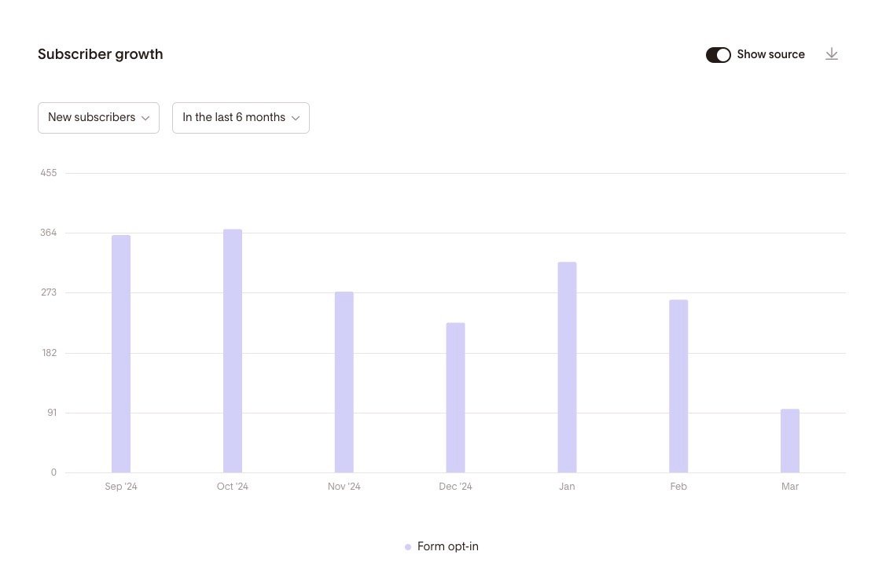Click the Dec '24 bar
Image resolution: width=886 pixels, height=588 pixels.
point(455,398)
